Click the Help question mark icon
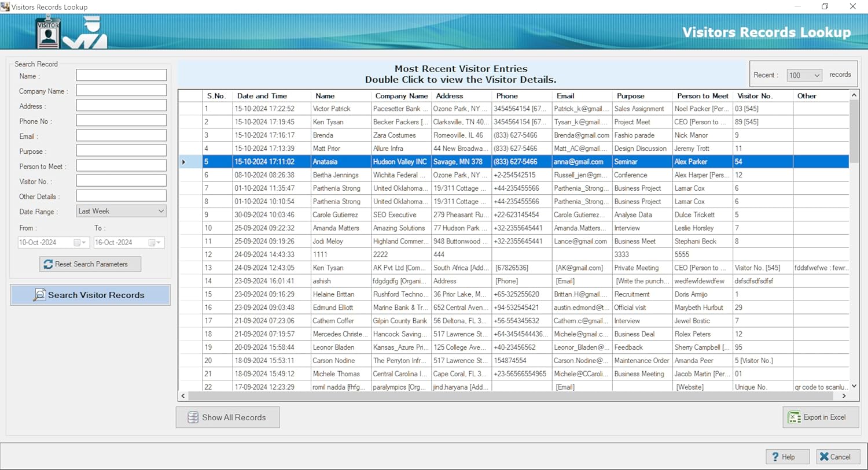868x470 pixels. pyautogui.click(x=775, y=457)
